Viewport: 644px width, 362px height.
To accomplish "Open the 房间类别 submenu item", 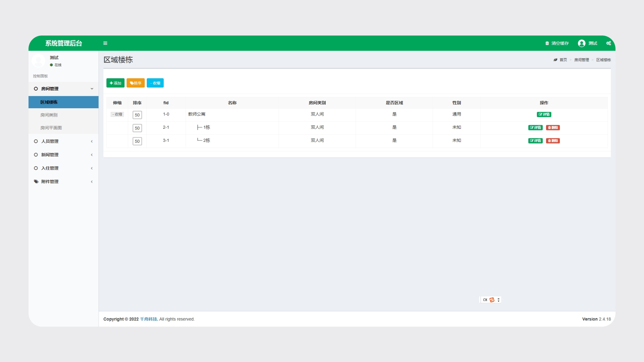I will coord(49,115).
